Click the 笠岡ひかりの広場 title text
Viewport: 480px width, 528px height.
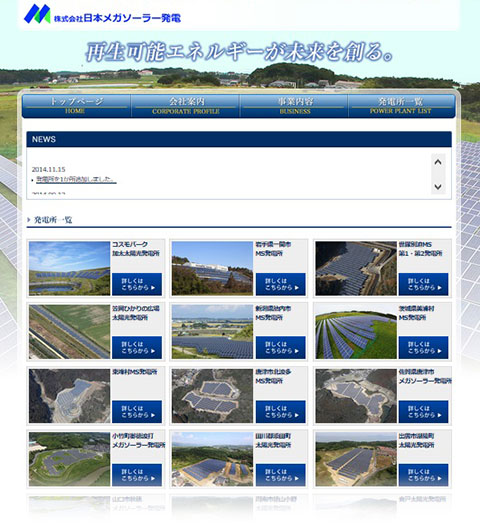click(136, 312)
